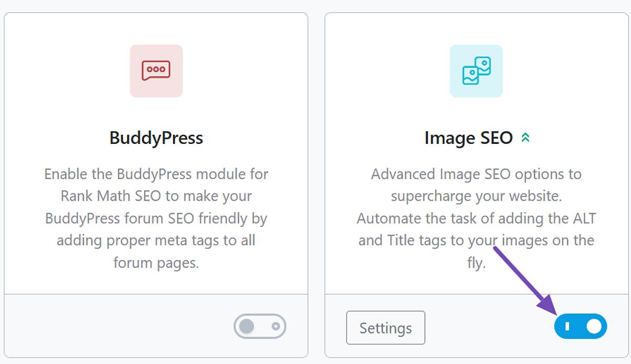Click the Image SEO description text
631x364 pixels.
476,218
